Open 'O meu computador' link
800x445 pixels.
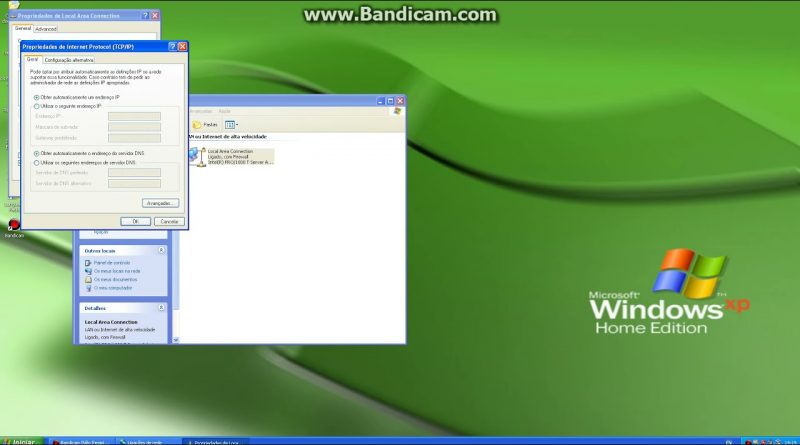pos(113,288)
